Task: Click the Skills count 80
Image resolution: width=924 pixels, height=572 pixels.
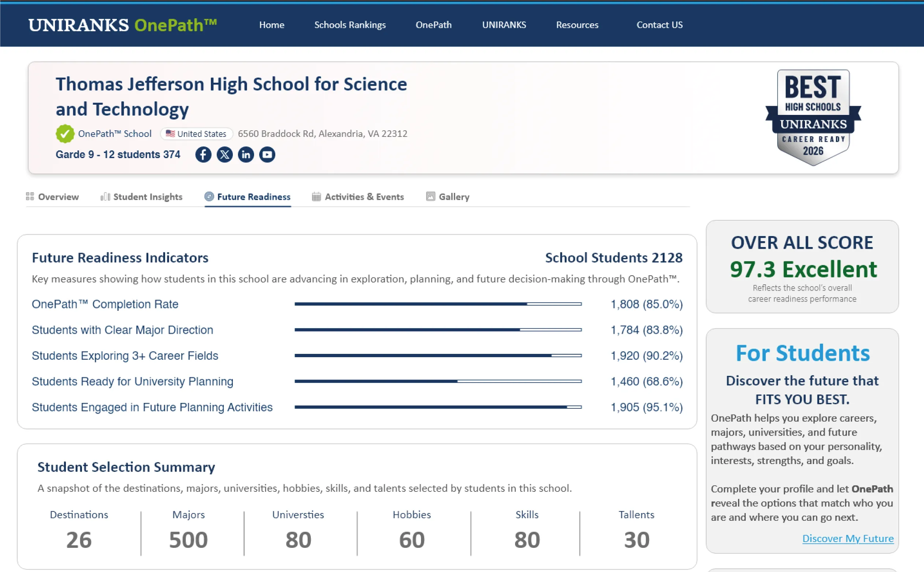Action: click(x=527, y=539)
